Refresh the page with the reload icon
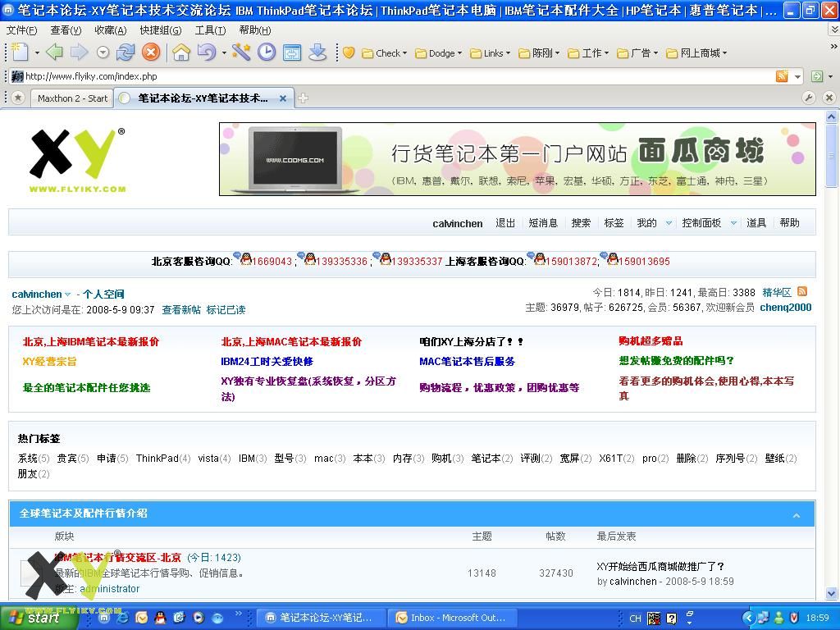Viewport: 840px width, 630px height. pyautogui.click(x=126, y=52)
